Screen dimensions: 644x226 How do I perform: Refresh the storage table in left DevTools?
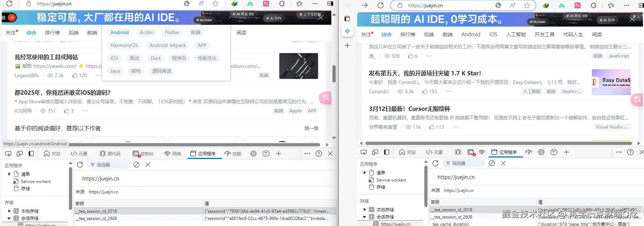point(80,165)
